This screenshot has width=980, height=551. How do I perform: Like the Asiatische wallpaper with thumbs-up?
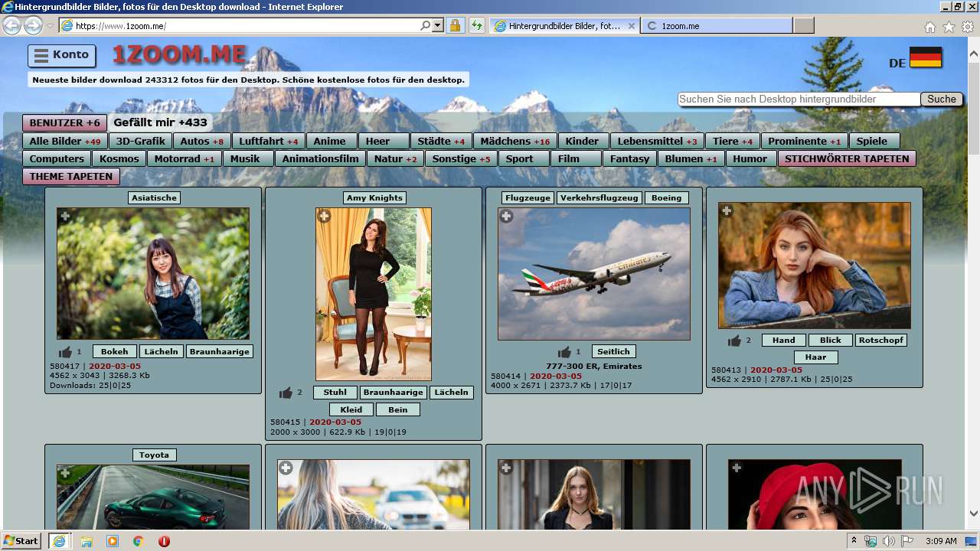(x=65, y=352)
